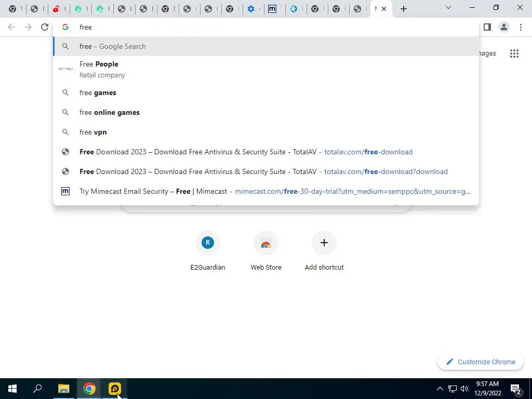Select the 'free online games' suggestion
The image size is (532, 399).
pos(266,112)
